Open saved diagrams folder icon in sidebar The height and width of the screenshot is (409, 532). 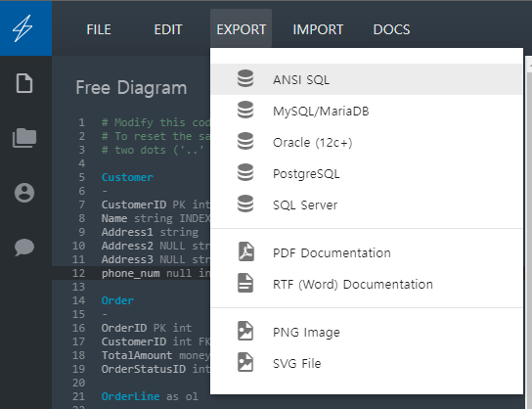pyautogui.click(x=24, y=138)
